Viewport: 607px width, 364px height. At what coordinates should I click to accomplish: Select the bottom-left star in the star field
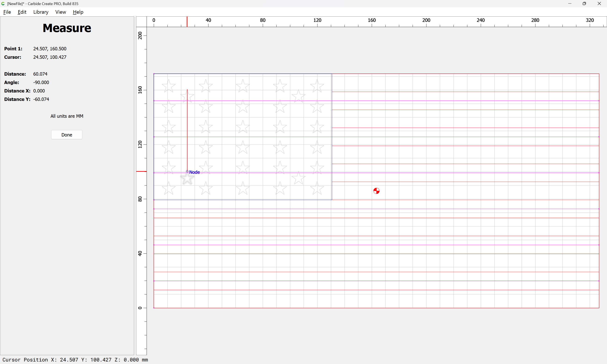169,188
